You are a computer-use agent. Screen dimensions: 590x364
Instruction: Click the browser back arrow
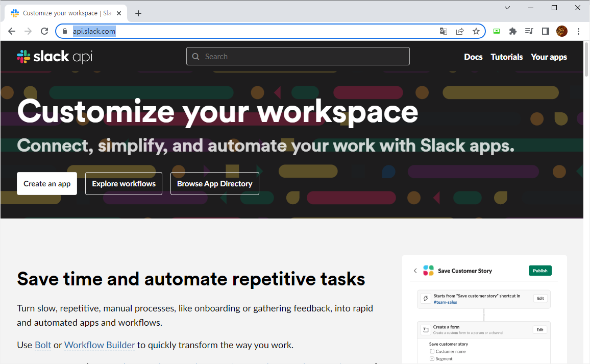click(12, 31)
